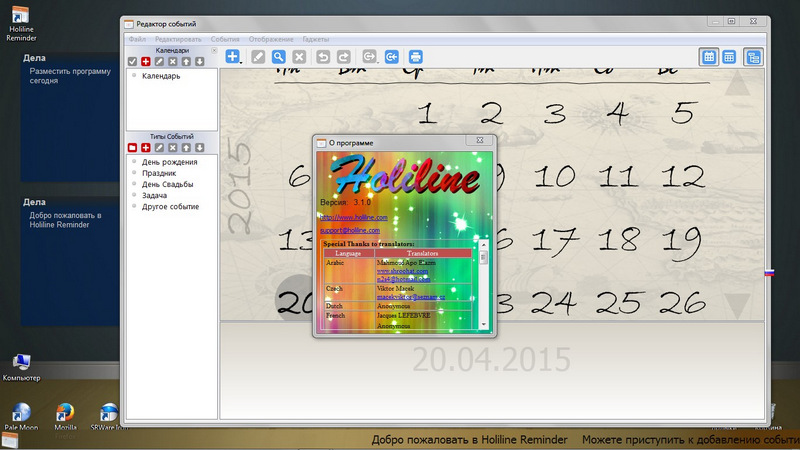Click the blue import arrow icon
The image size is (800, 450).
(391, 57)
